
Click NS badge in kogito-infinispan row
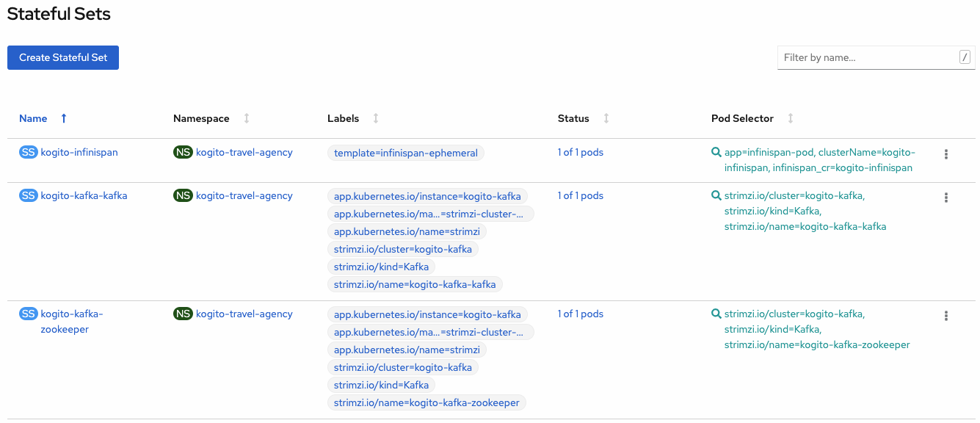[x=183, y=153]
